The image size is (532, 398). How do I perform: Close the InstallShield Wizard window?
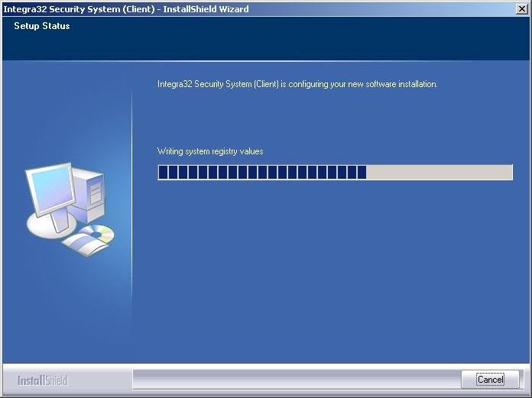(521, 9)
